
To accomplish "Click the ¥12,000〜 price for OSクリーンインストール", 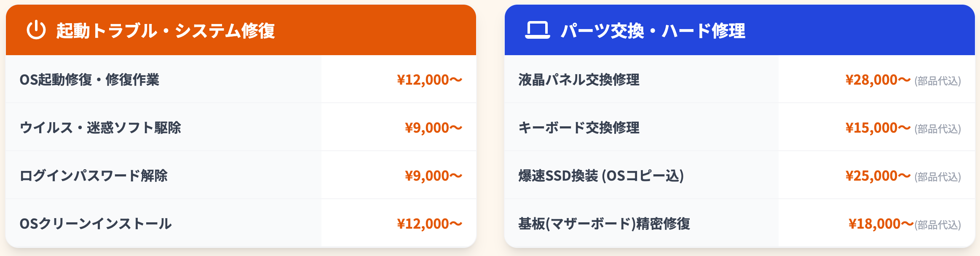I will click(429, 224).
